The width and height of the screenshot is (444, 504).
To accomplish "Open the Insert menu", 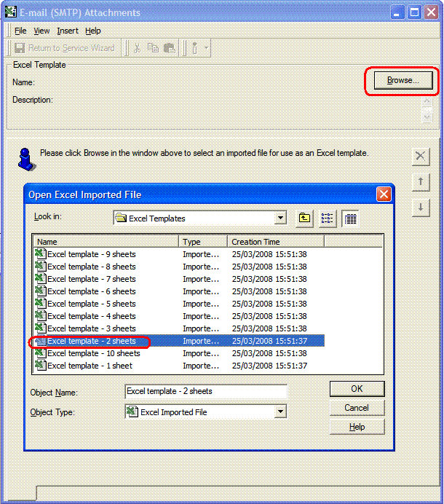I will point(68,31).
